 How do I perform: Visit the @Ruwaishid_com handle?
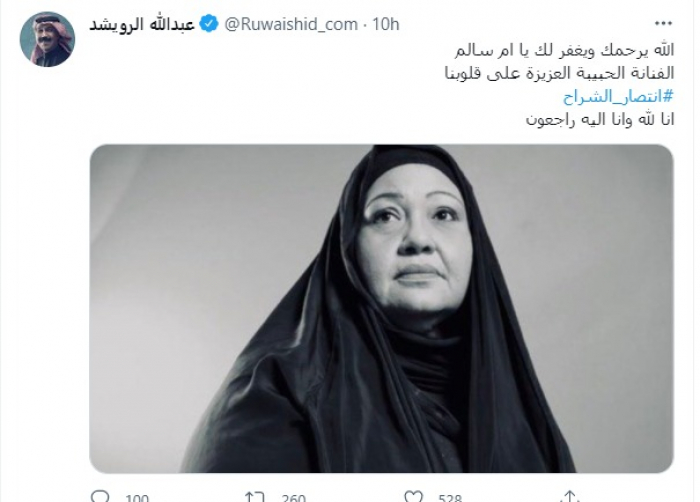coord(291,25)
